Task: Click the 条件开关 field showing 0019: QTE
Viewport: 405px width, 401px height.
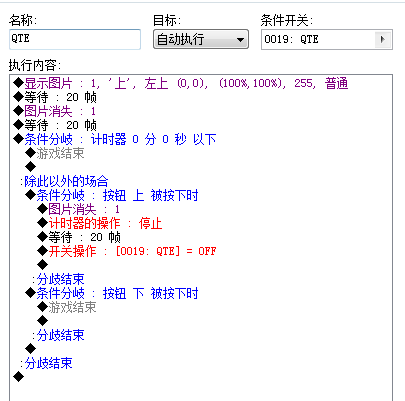Action: pyautogui.click(x=327, y=39)
